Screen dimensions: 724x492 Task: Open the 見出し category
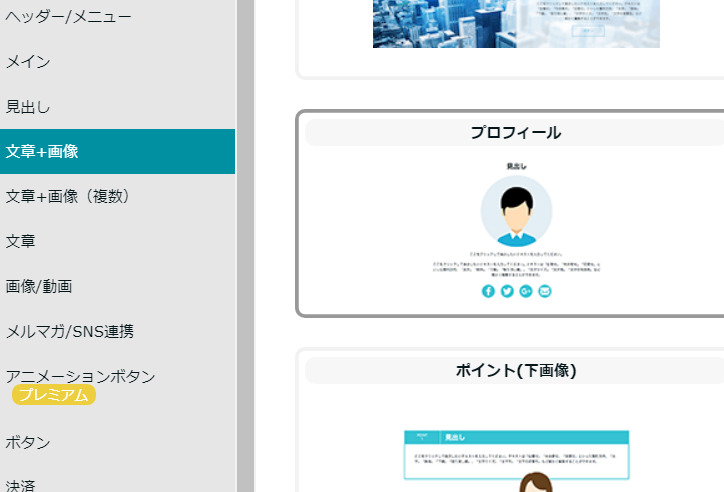28,107
